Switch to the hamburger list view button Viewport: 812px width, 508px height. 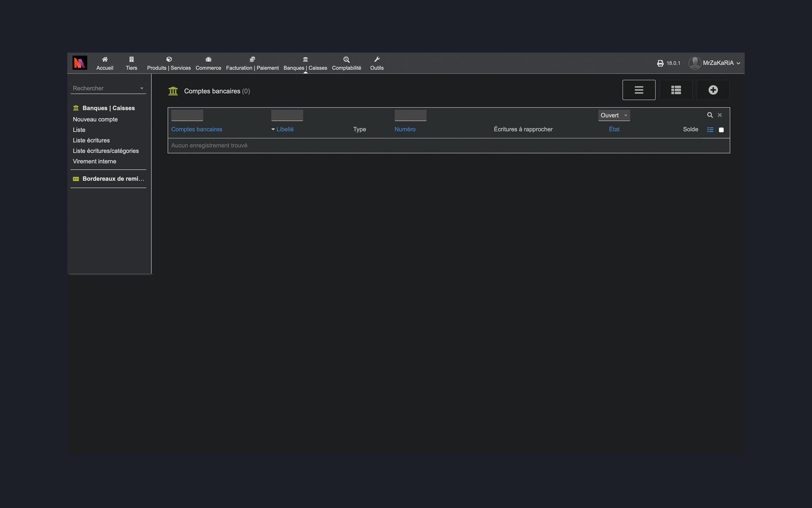[x=639, y=90]
